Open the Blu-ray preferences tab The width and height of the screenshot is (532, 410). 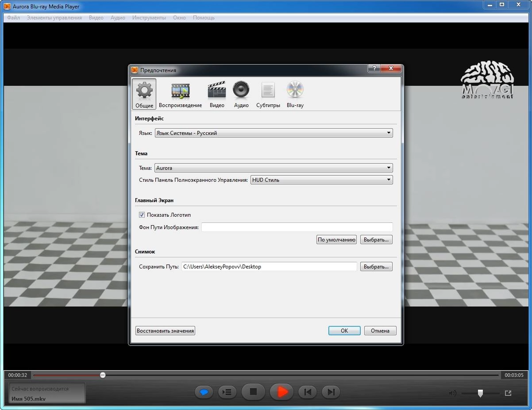click(x=295, y=94)
